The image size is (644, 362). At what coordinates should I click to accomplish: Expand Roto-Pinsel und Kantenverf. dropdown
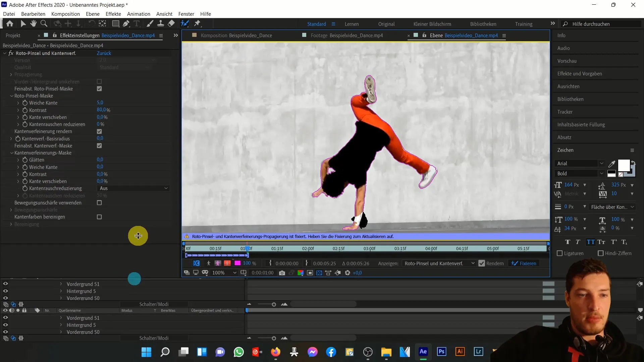(4, 53)
